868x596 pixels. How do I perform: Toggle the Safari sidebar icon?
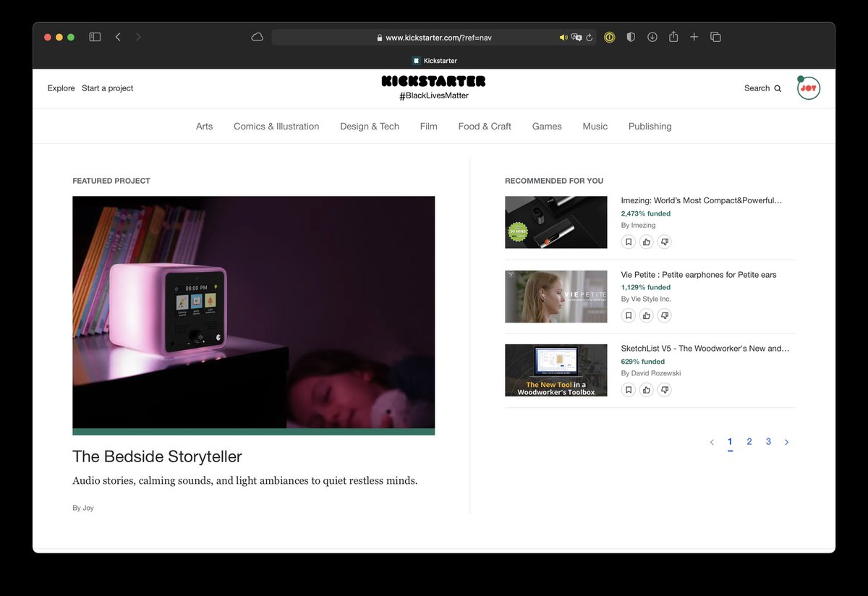pyautogui.click(x=95, y=37)
